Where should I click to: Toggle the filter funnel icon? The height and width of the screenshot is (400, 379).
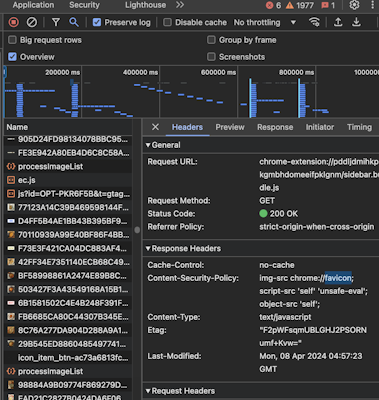(56, 22)
